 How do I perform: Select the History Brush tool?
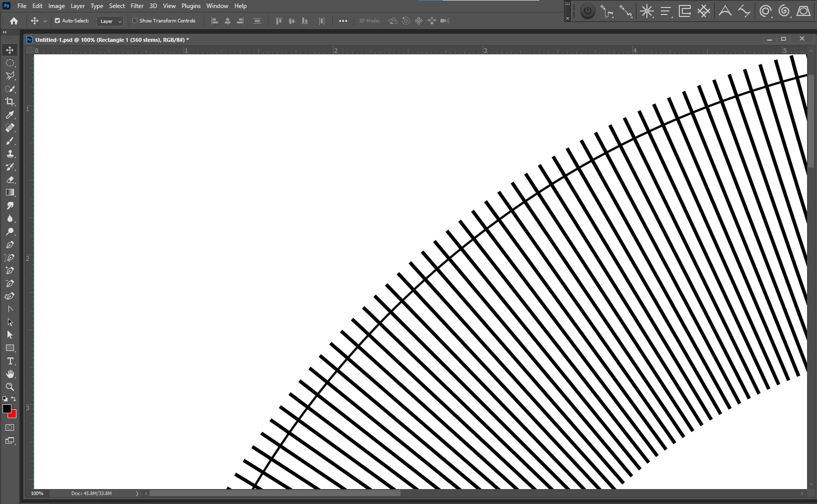(x=10, y=167)
